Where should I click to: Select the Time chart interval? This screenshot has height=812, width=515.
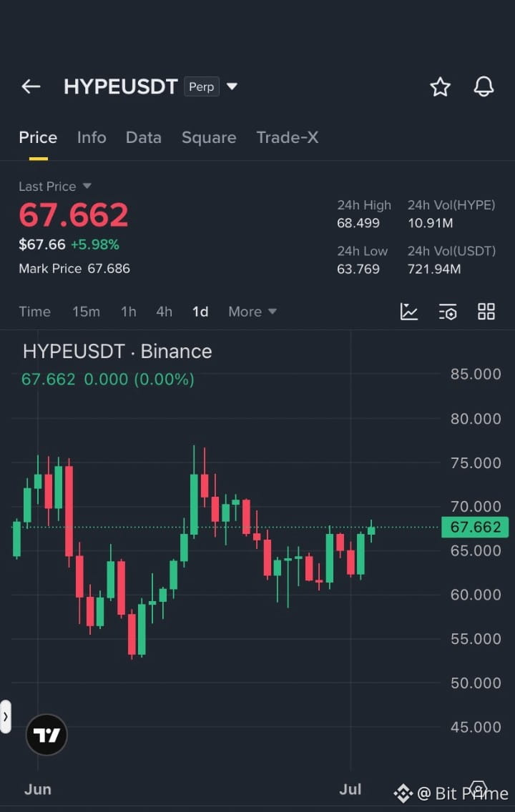[x=35, y=312]
